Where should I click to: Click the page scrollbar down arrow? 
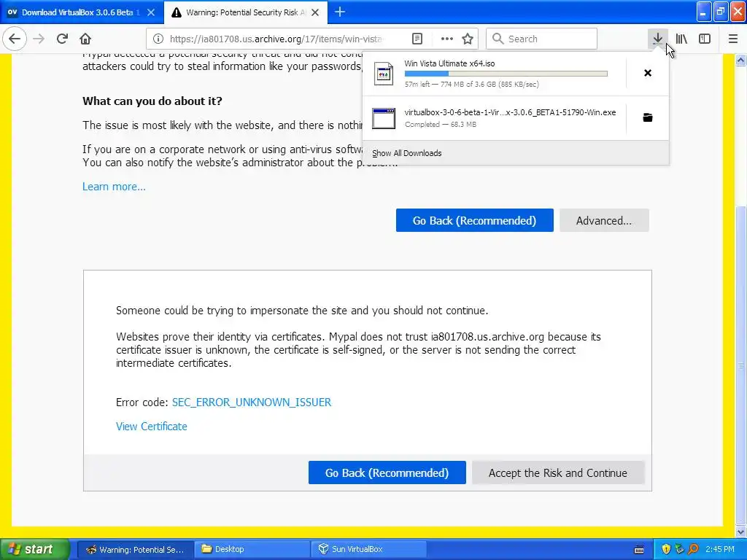point(741,532)
